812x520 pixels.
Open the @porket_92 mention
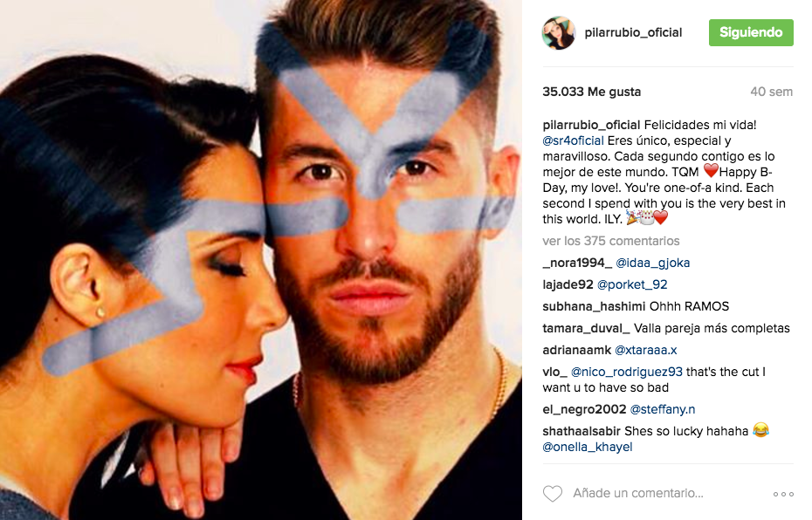pyautogui.click(x=632, y=284)
